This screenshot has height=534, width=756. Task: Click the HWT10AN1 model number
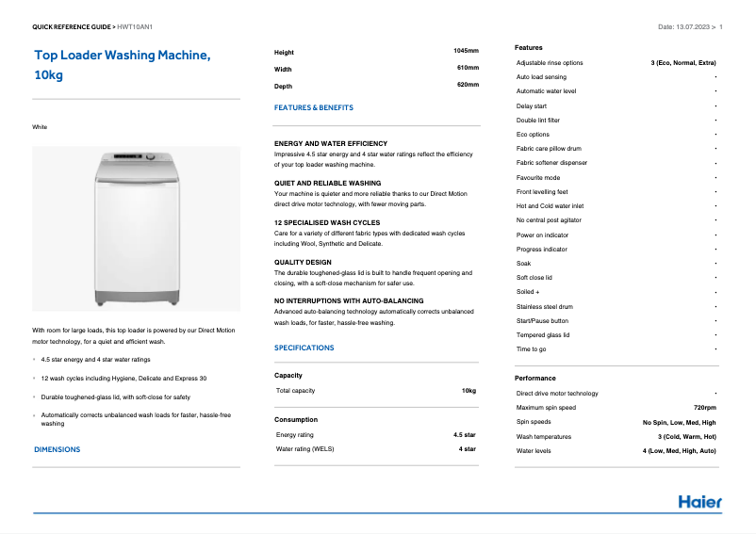[x=134, y=27]
